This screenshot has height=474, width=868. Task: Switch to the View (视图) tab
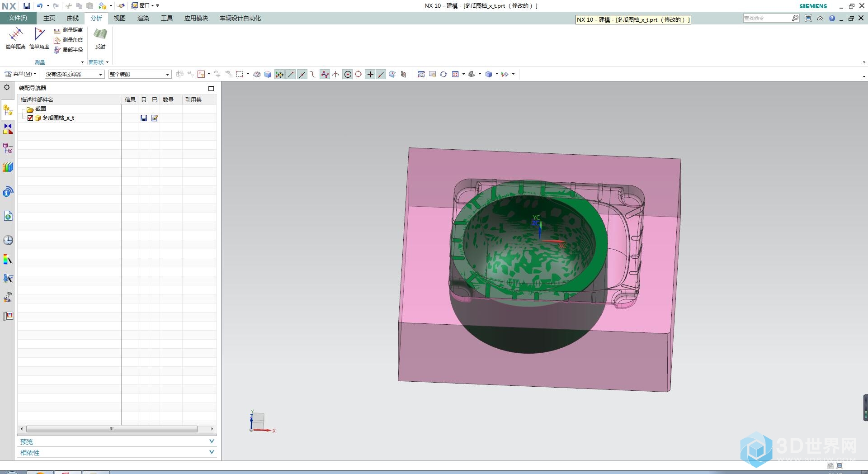[120, 18]
